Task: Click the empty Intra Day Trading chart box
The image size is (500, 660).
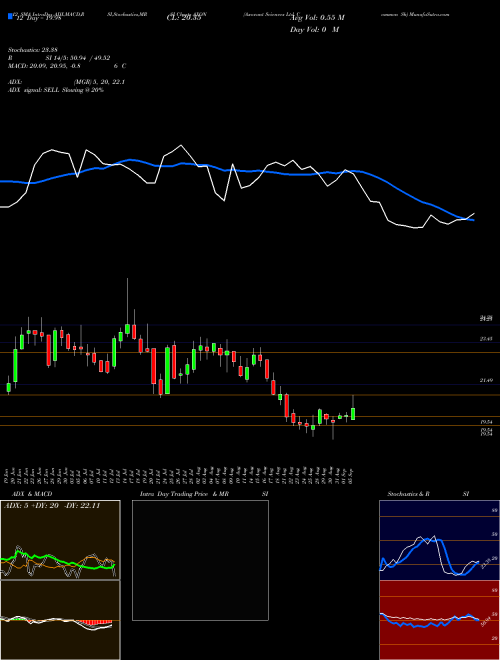Action: click(x=200, y=560)
